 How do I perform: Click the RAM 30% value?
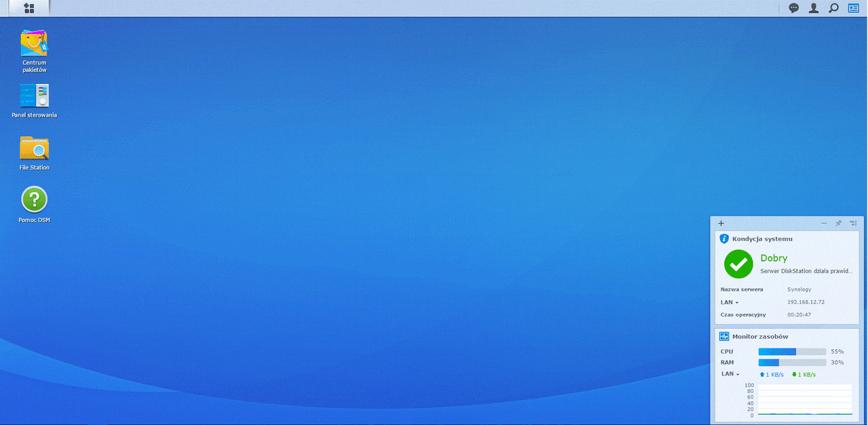[x=837, y=363]
